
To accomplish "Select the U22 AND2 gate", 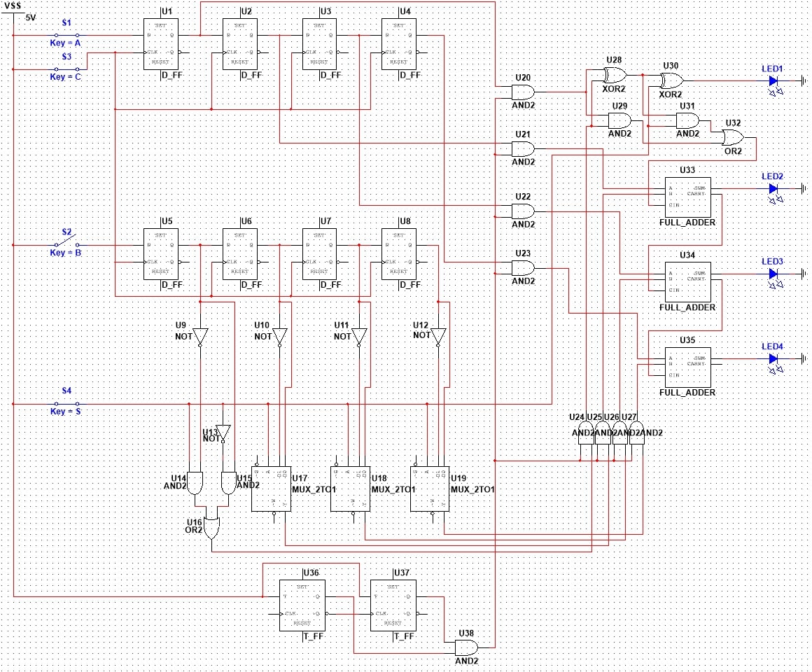I will click(x=523, y=211).
